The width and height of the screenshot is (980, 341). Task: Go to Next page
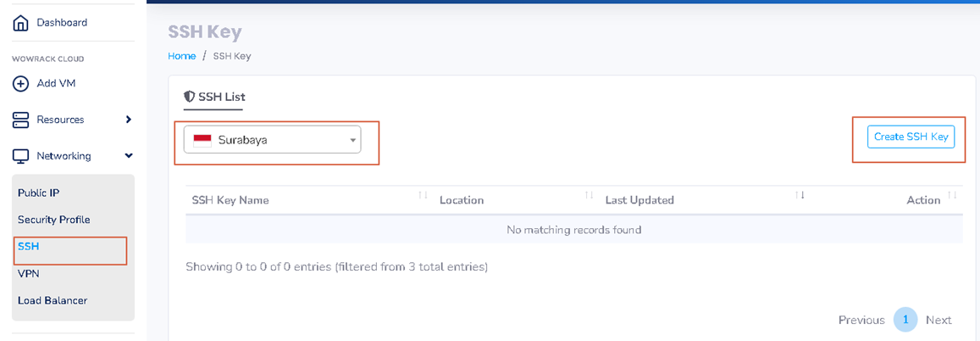tap(938, 321)
